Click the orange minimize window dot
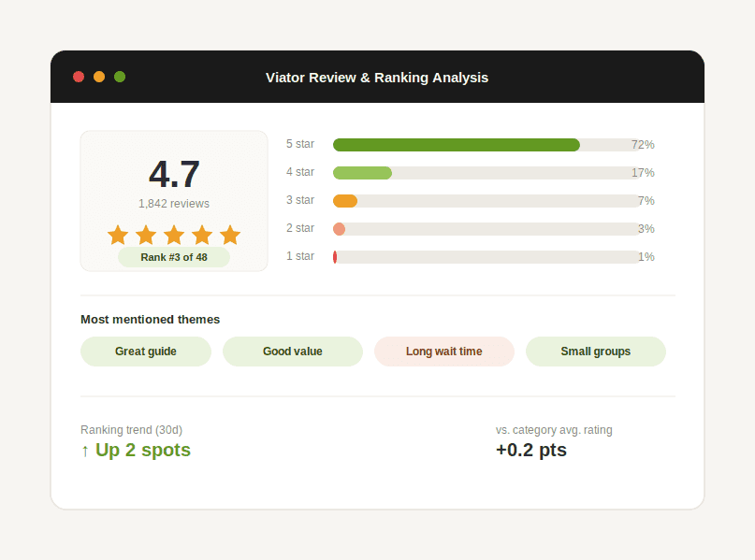The width and height of the screenshot is (755, 560). click(99, 77)
